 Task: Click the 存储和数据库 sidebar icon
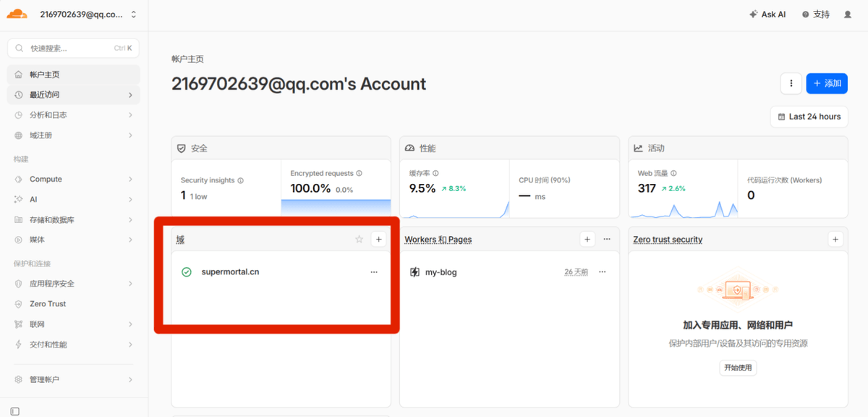pyautogui.click(x=18, y=219)
